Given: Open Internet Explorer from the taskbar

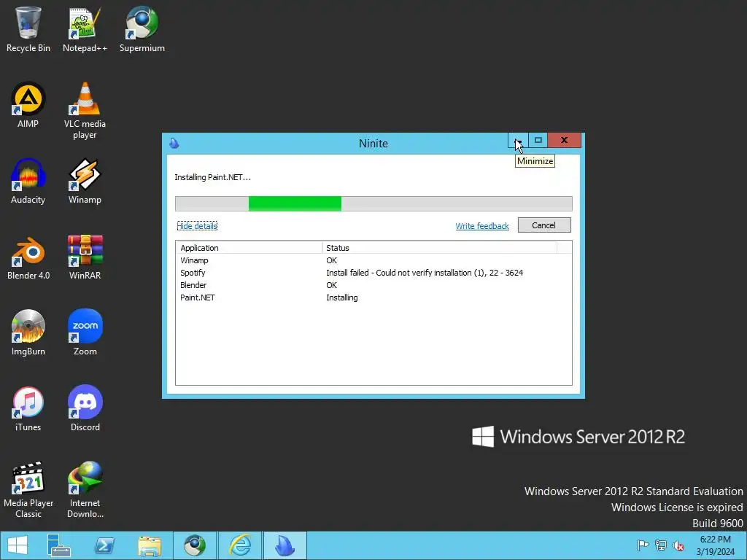Looking at the screenshot, I should coord(240,545).
